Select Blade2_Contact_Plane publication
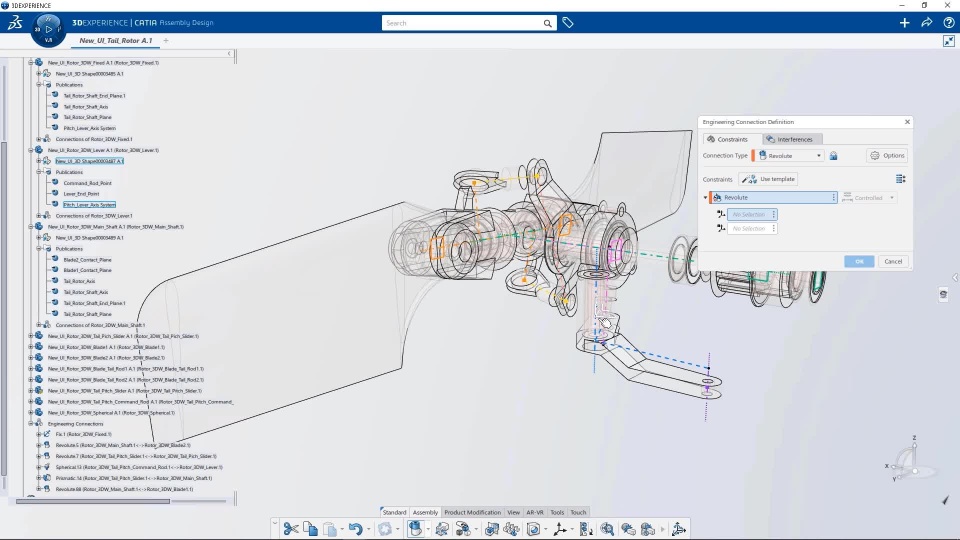 point(88,260)
